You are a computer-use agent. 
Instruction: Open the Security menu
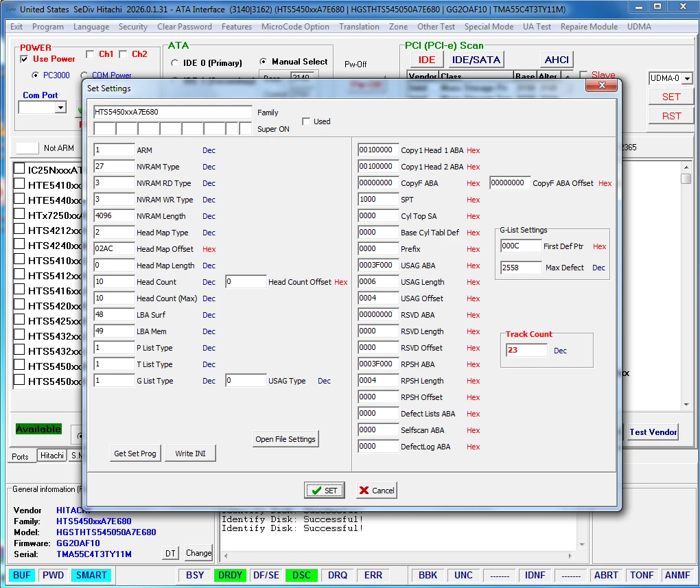133,26
